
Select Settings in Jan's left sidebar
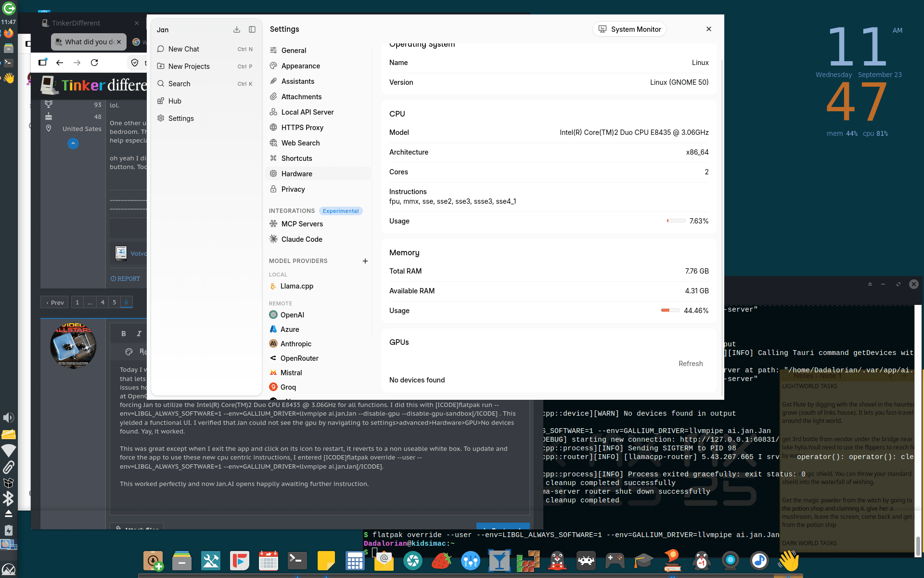[x=206, y=118]
